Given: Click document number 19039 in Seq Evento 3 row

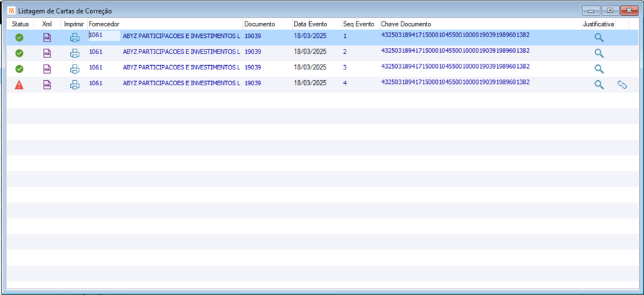Looking at the screenshot, I should pyautogui.click(x=253, y=67).
